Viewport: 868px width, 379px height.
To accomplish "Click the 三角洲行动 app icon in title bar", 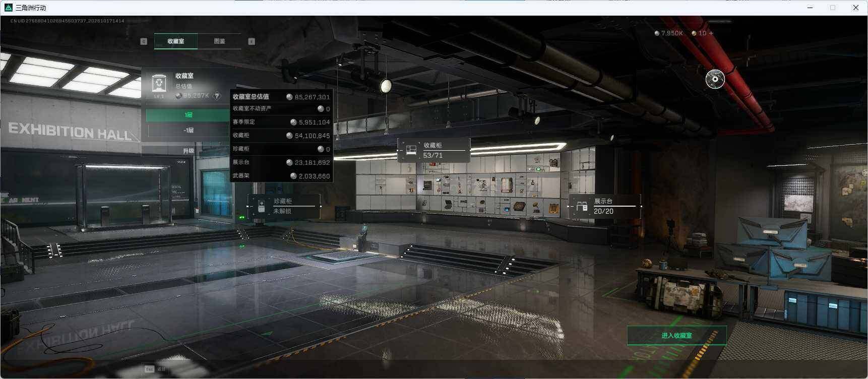I will point(8,8).
